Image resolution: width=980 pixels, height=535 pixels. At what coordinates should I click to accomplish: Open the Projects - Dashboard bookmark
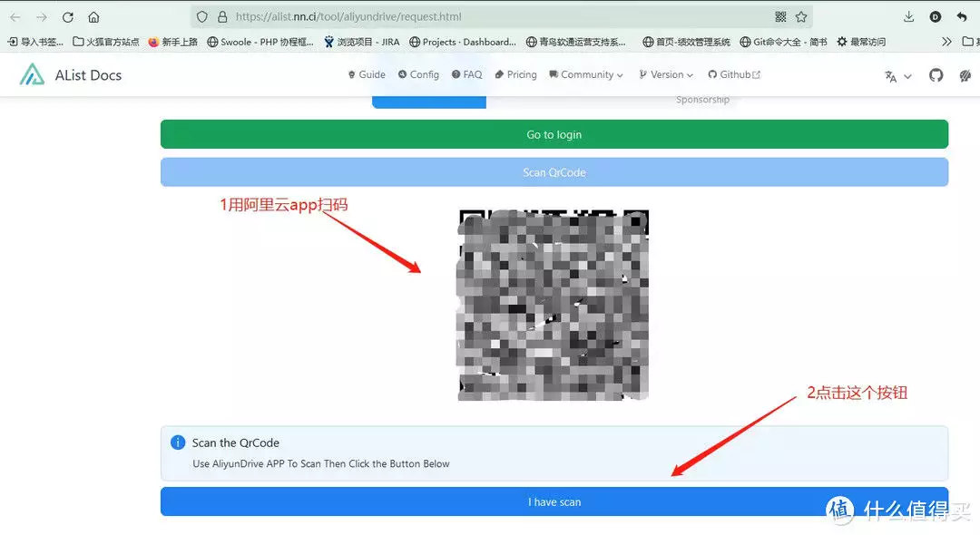463,42
